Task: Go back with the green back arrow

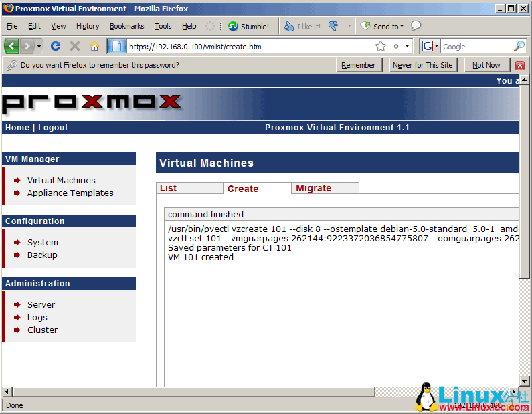Action: (12, 46)
